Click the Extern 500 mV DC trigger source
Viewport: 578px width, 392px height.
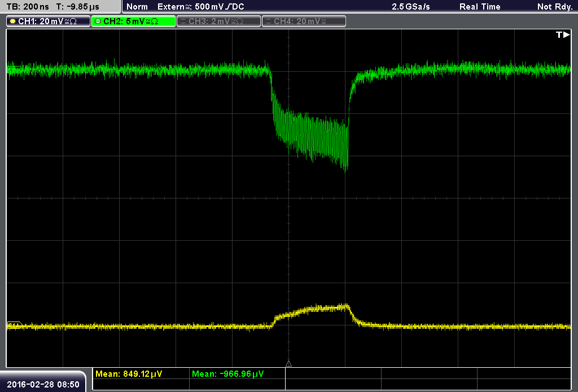coord(200,7)
